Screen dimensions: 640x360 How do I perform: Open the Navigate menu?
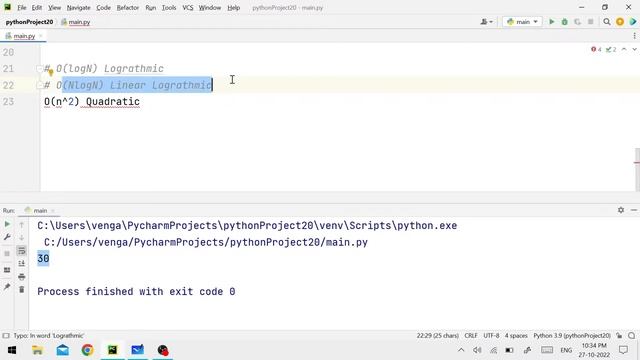[78, 7]
